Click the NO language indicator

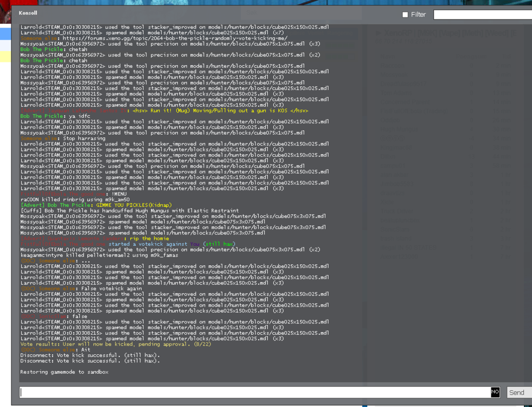point(495,392)
